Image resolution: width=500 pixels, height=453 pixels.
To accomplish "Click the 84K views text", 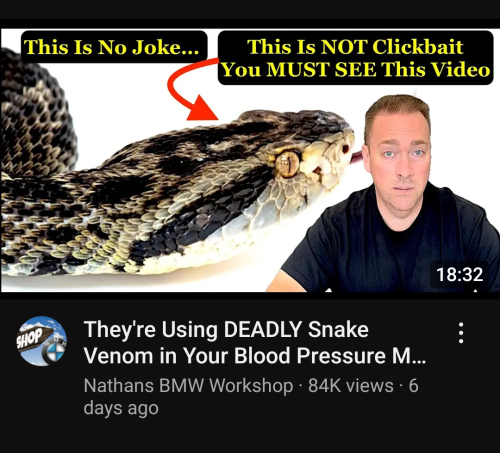I will 351,386.
